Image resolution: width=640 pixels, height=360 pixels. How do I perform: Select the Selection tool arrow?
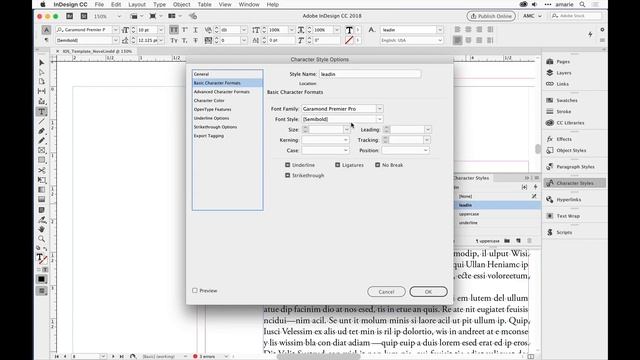click(42, 62)
